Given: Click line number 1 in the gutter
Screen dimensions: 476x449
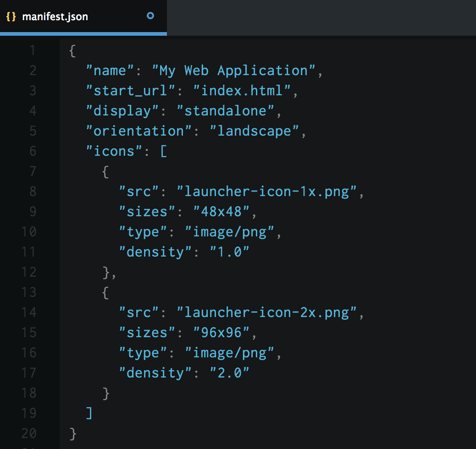Looking at the screenshot, I should point(33,50).
